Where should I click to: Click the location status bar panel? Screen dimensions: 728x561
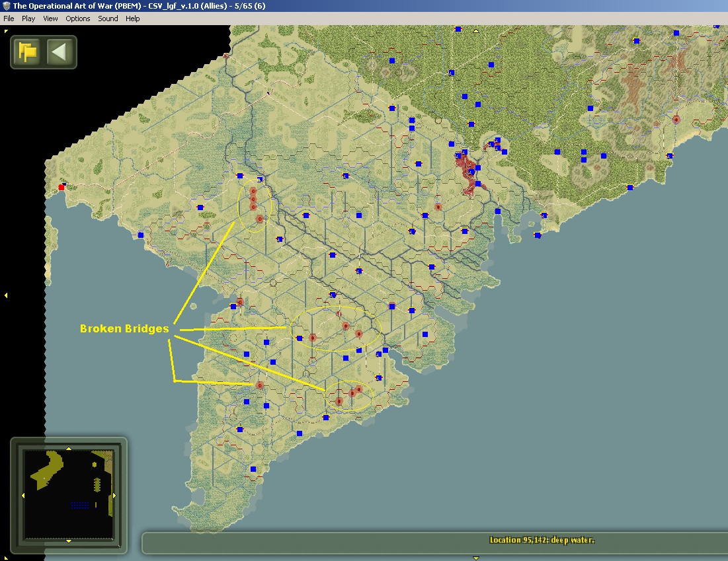tap(434, 543)
